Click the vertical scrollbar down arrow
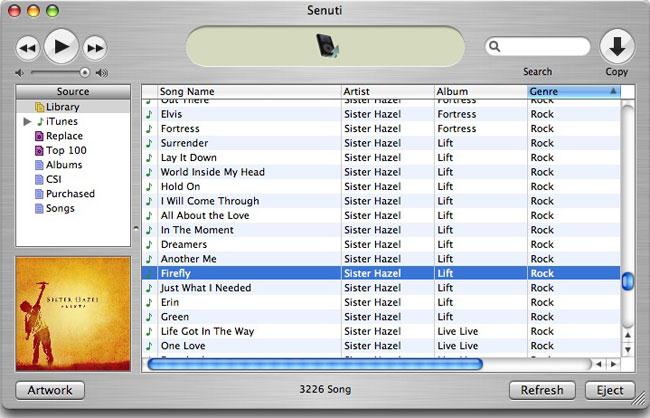This screenshot has width=650, height=418. point(628,350)
